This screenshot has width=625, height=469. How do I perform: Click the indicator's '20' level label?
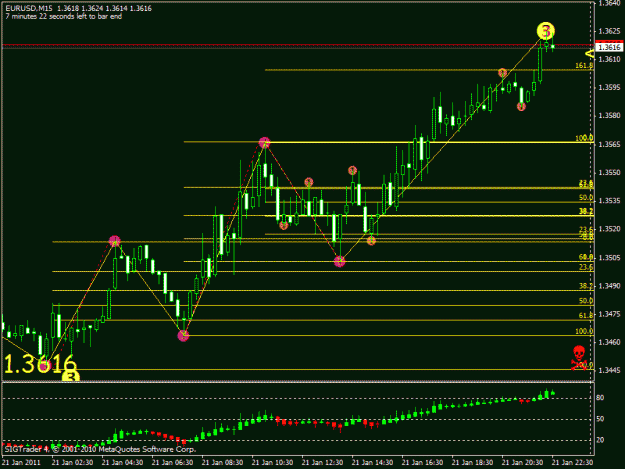pyautogui.click(x=600, y=440)
